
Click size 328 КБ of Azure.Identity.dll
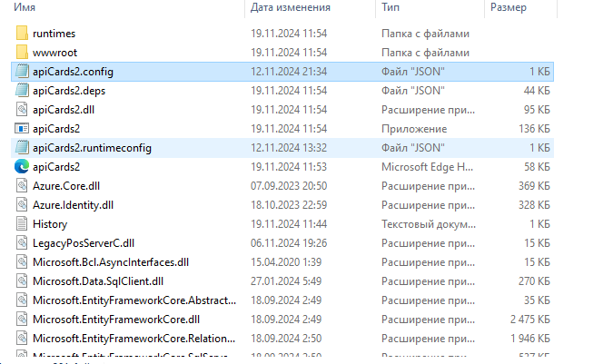click(x=534, y=205)
